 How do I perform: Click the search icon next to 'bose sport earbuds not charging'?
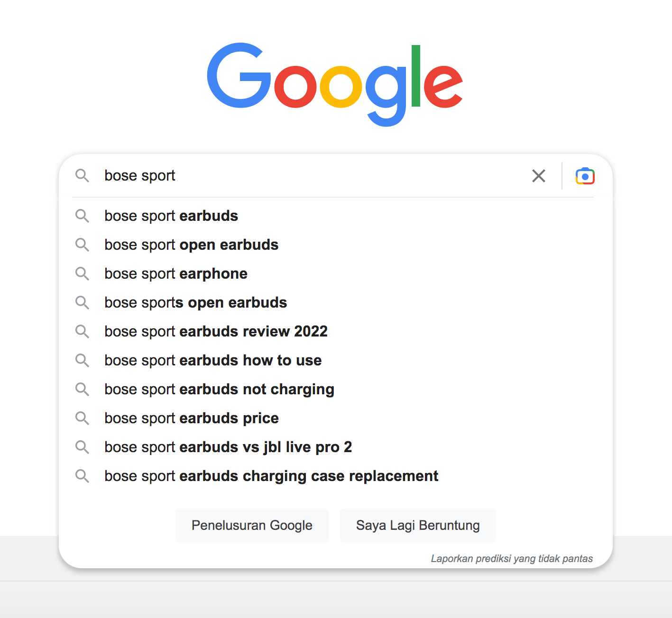pos(82,390)
